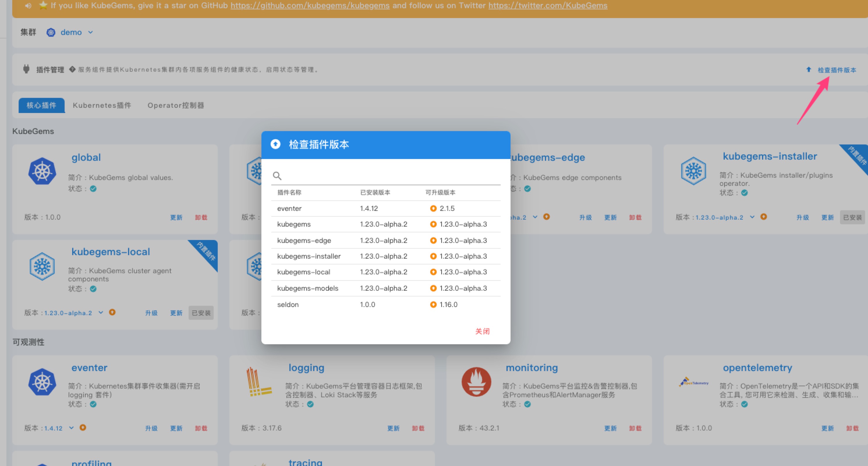Click 卸载 on the eventer card
The image size is (868, 466).
[201, 428]
